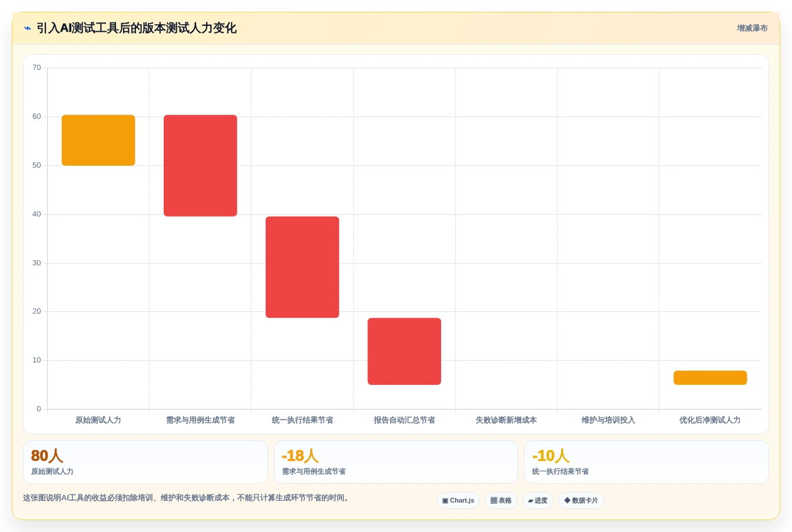Image resolution: width=792 pixels, height=532 pixels.
Task: Select the Chart.js tag chip
Action: [458, 500]
